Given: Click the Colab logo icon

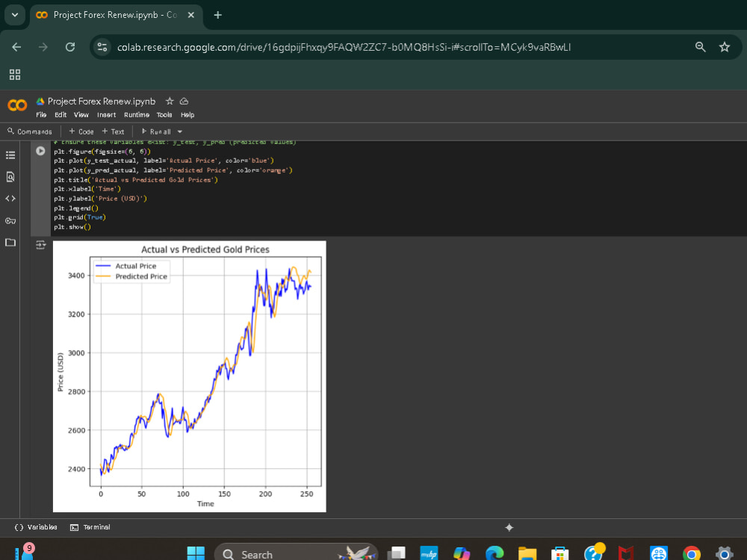Looking at the screenshot, I should point(17,105).
